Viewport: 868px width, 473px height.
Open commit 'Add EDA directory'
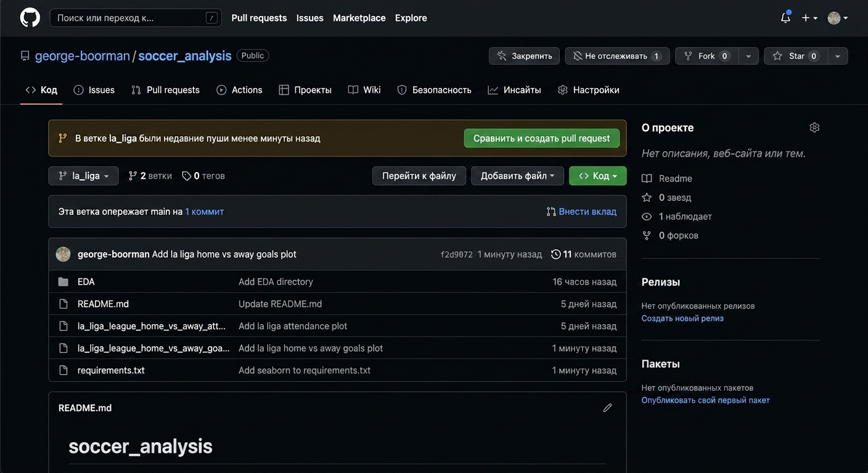point(276,281)
